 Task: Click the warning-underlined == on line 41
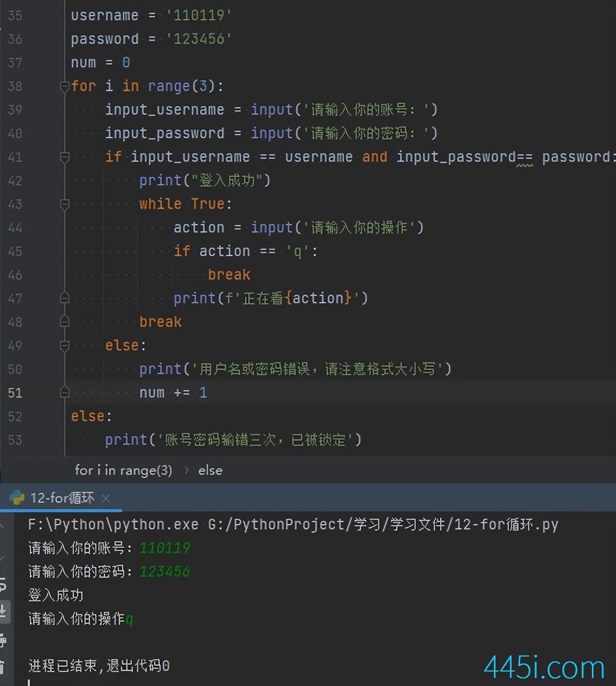point(525,157)
